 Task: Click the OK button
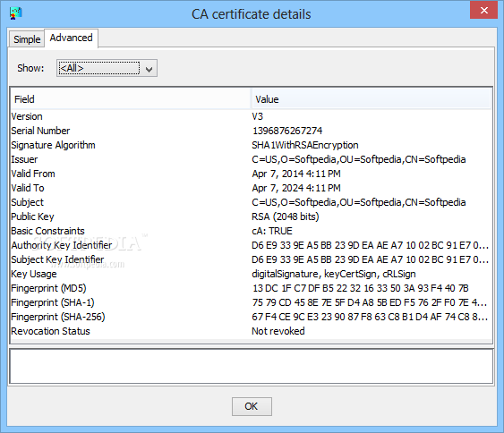click(252, 406)
